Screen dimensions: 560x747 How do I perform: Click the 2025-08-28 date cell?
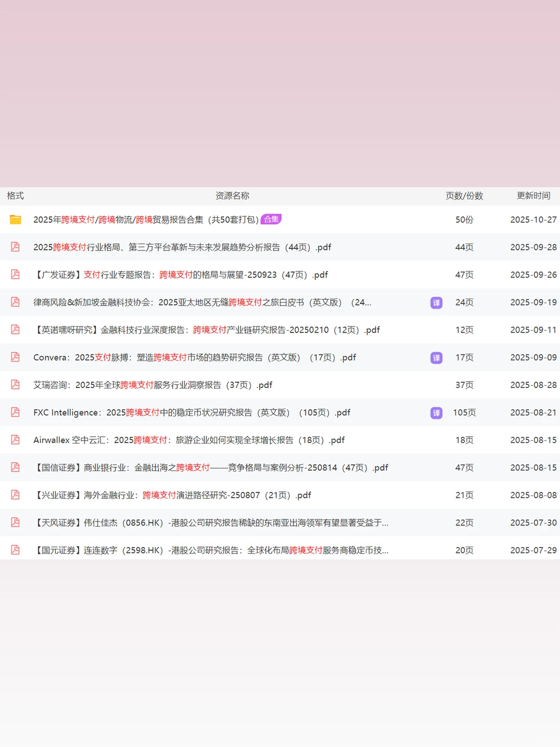pyautogui.click(x=533, y=385)
